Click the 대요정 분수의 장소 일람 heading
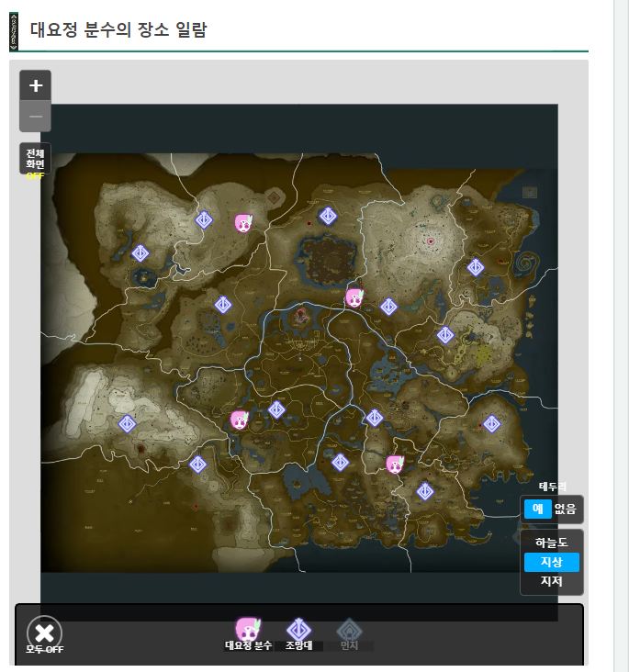This screenshot has height=672, width=629. coord(118,30)
